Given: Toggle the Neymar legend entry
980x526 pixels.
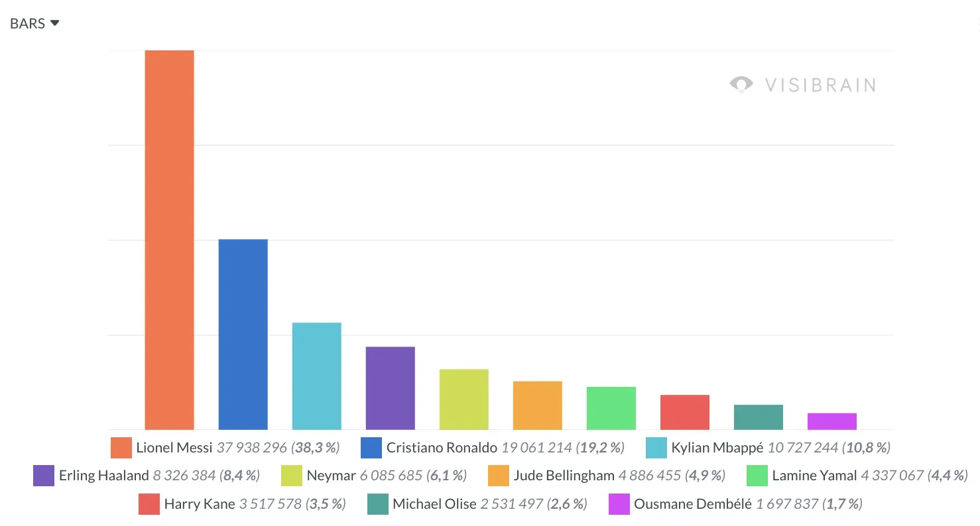Looking at the screenshot, I should click(x=374, y=475).
